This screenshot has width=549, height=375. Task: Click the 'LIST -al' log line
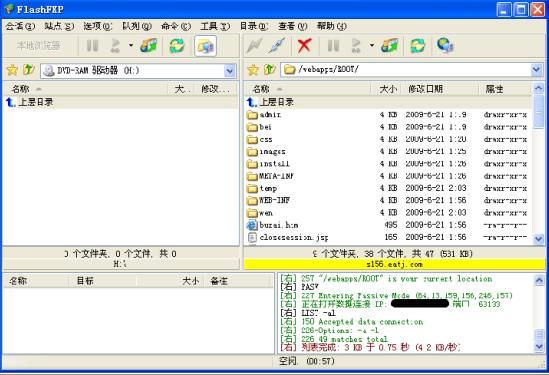(x=308, y=313)
